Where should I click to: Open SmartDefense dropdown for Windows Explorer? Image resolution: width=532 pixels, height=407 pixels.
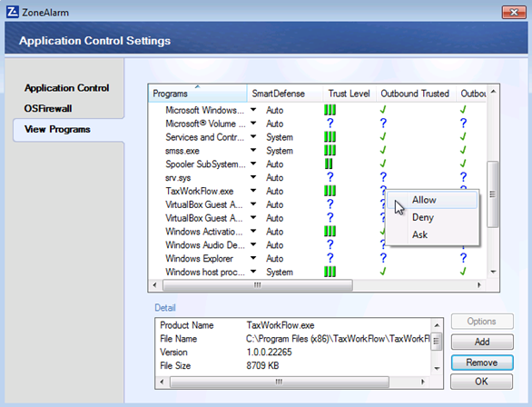[x=253, y=258]
